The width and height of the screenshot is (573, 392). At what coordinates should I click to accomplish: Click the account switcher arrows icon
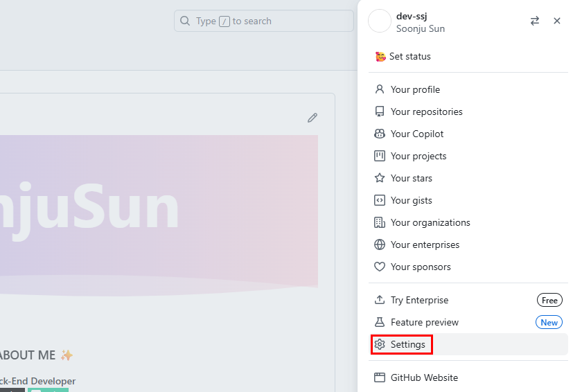[x=535, y=21]
